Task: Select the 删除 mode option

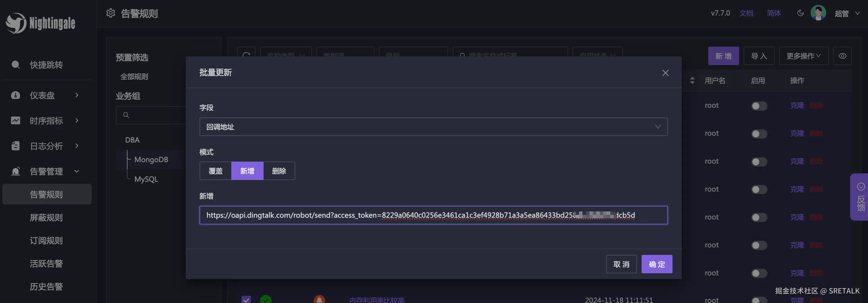Action: pyautogui.click(x=279, y=171)
